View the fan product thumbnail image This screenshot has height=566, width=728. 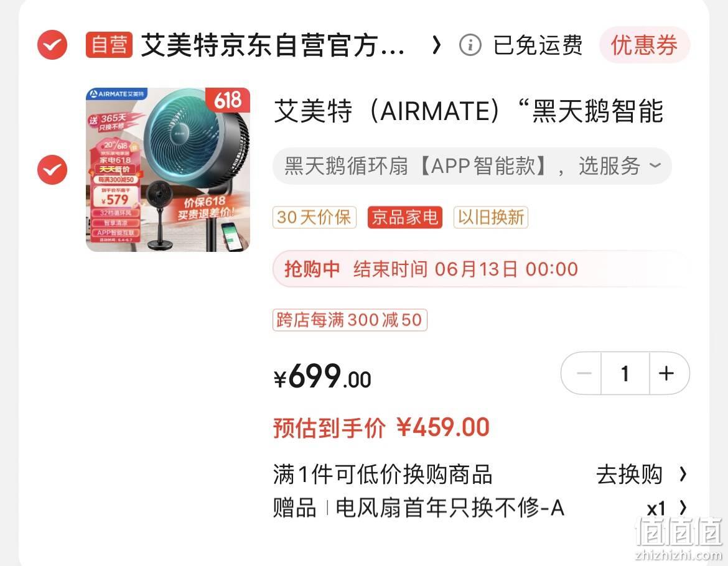[x=168, y=170]
